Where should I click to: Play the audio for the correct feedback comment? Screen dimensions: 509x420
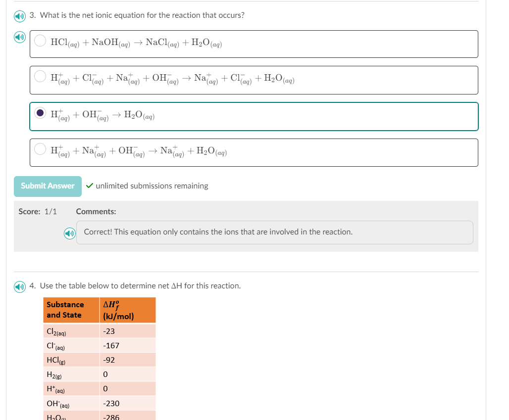[x=69, y=233]
